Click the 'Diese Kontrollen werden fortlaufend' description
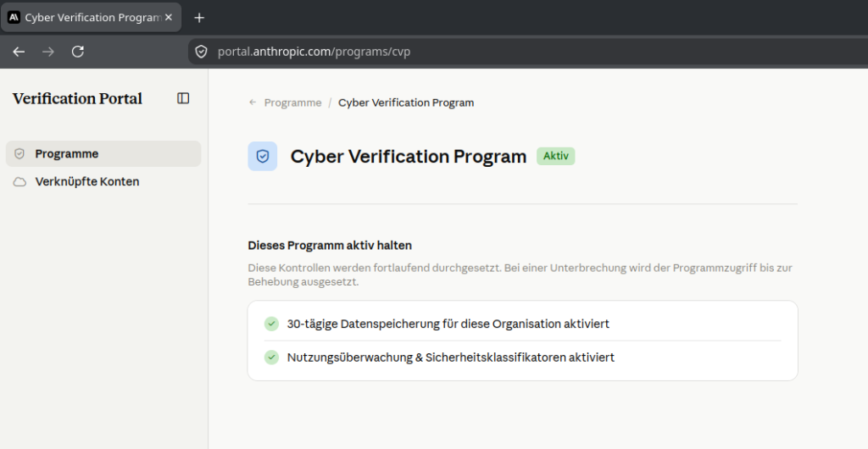The image size is (868, 449). (520, 274)
